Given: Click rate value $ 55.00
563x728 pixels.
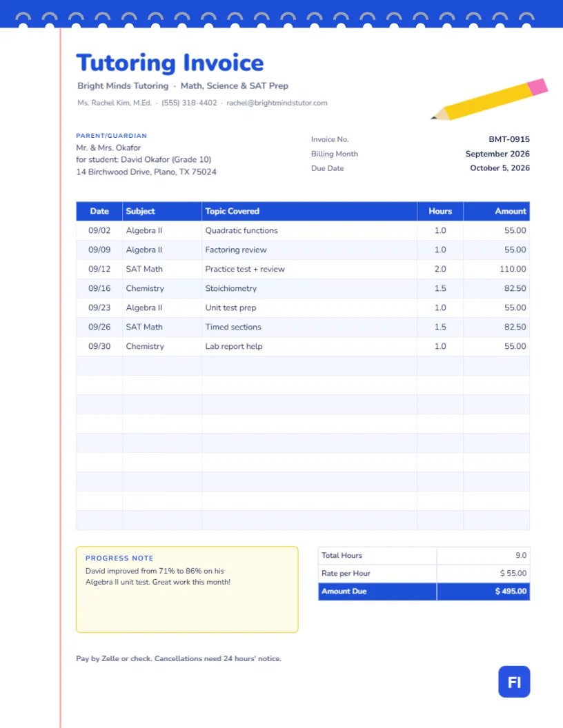Looking at the screenshot, I should coord(513,574).
